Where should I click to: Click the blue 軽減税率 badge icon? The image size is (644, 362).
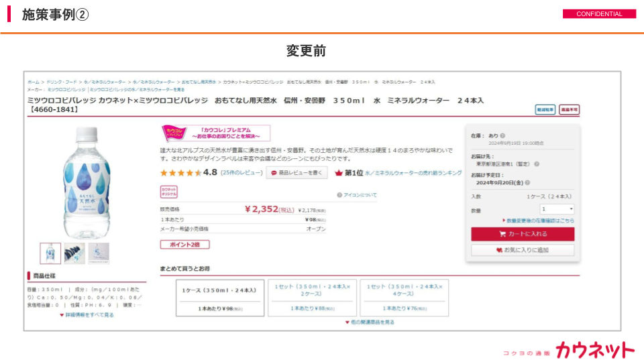(545, 109)
